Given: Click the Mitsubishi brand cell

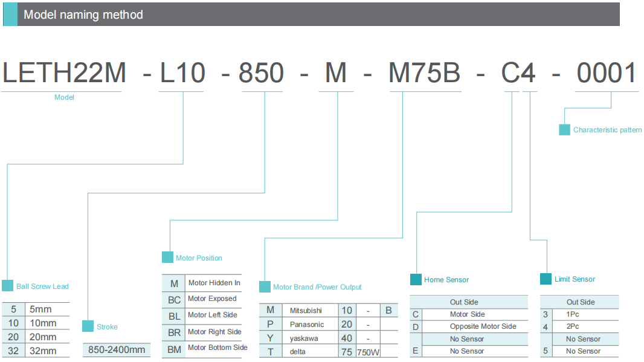Looking at the screenshot, I should [x=306, y=311].
